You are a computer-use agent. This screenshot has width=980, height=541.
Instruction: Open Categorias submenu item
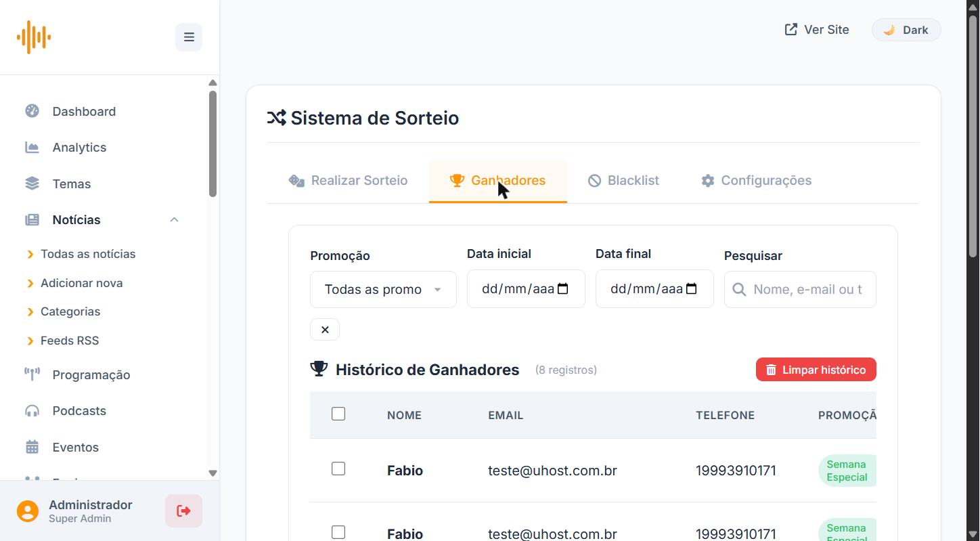point(70,311)
